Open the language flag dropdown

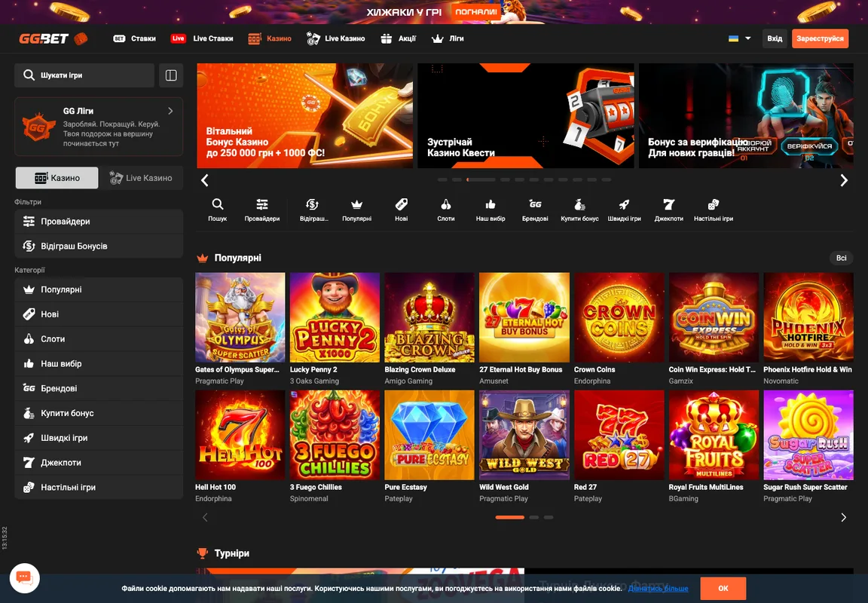click(739, 38)
